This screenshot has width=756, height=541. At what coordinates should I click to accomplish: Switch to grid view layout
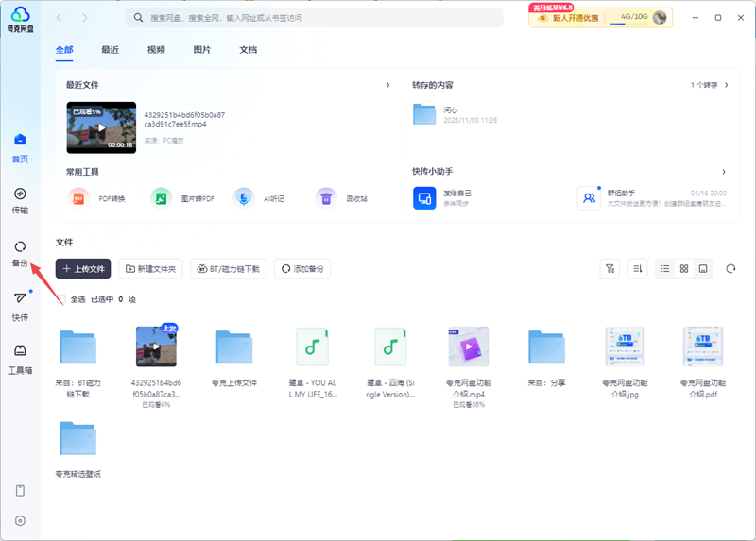tap(684, 269)
